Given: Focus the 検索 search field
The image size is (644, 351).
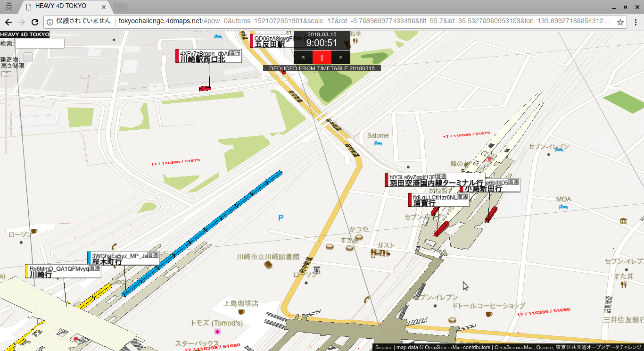Looking at the screenshot, I should [40, 43].
